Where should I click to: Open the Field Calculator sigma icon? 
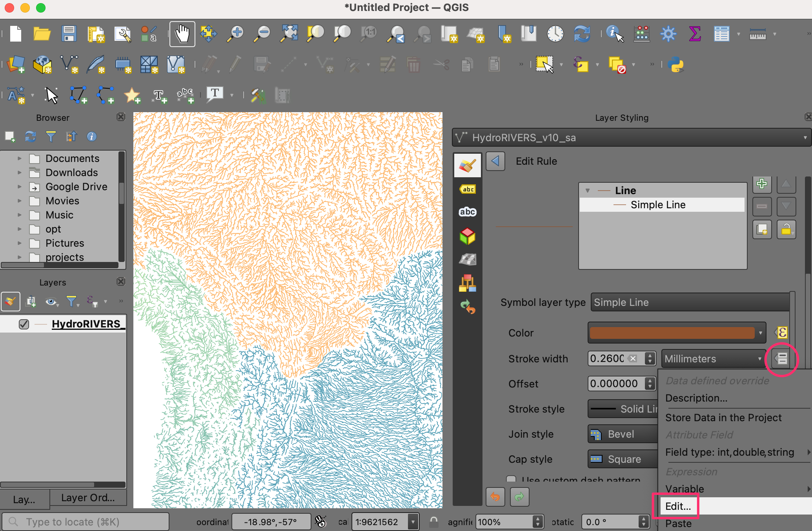[x=695, y=34]
